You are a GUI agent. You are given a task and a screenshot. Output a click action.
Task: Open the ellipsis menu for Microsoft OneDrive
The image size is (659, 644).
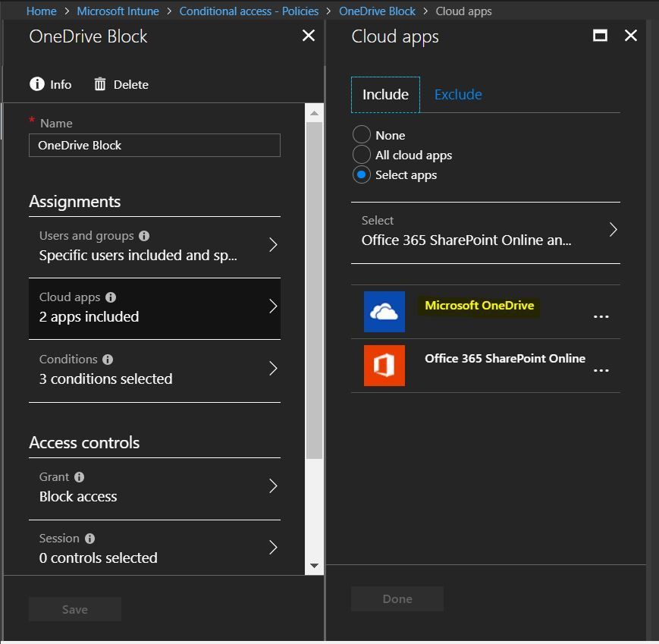pyautogui.click(x=601, y=316)
